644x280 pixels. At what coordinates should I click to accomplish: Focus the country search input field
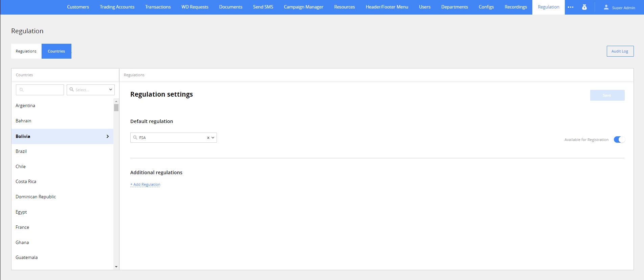point(40,90)
